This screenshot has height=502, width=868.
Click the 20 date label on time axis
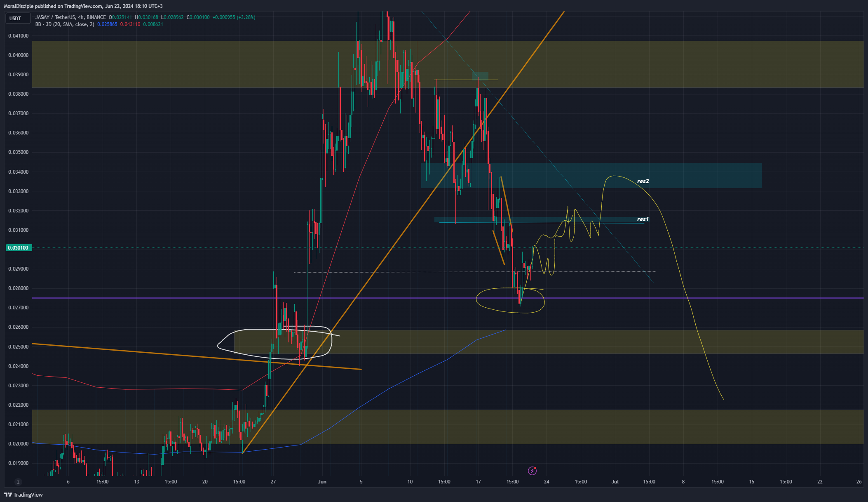(205, 482)
